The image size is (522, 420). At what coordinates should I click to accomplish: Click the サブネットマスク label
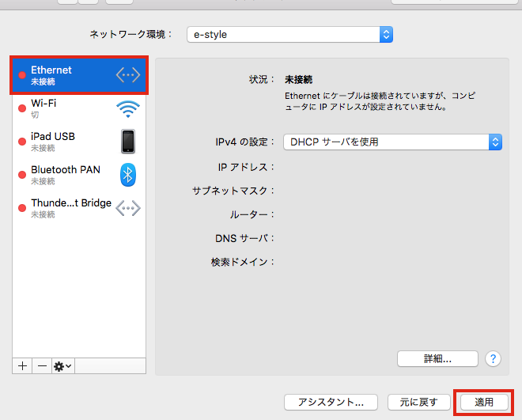pyautogui.click(x=233, y=191)
